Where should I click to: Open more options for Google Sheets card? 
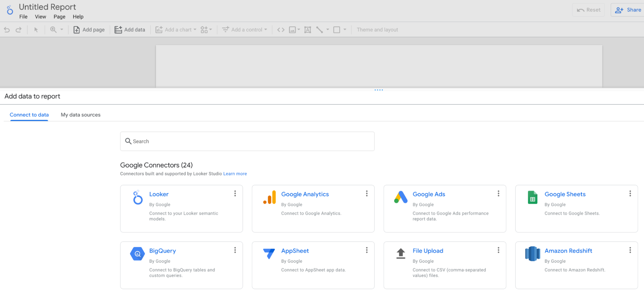[x=630, y=193]
